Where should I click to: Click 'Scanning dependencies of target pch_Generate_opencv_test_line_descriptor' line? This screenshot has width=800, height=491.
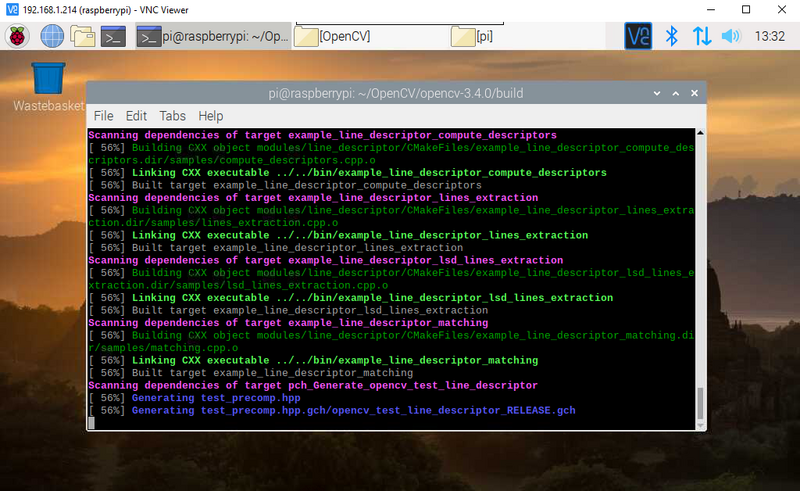(x=313, y=385)
